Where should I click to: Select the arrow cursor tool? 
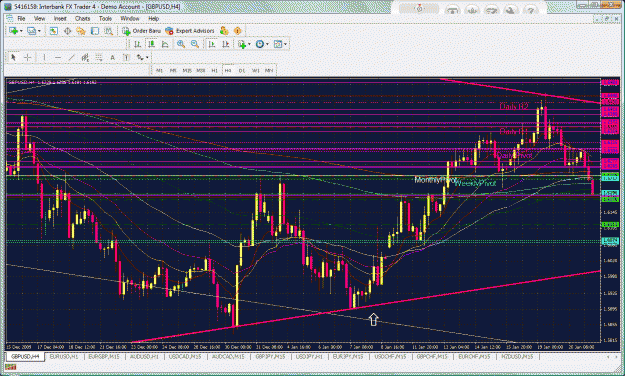[x=13, y=58]
